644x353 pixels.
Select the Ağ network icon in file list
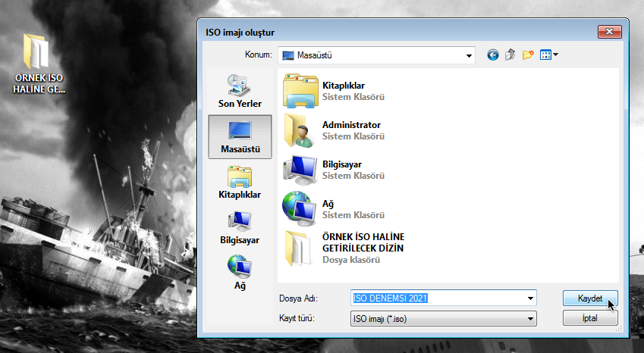coord(299,208)
